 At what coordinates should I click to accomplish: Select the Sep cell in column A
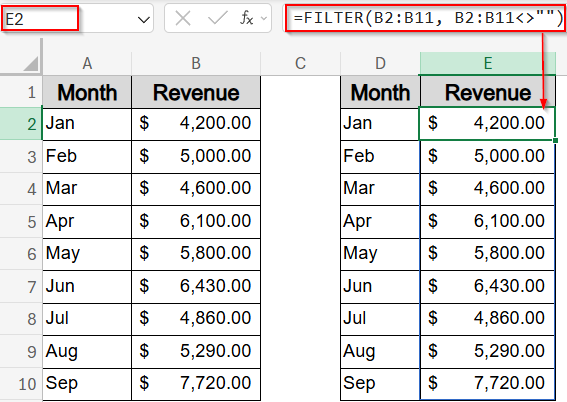click(87, 384)
